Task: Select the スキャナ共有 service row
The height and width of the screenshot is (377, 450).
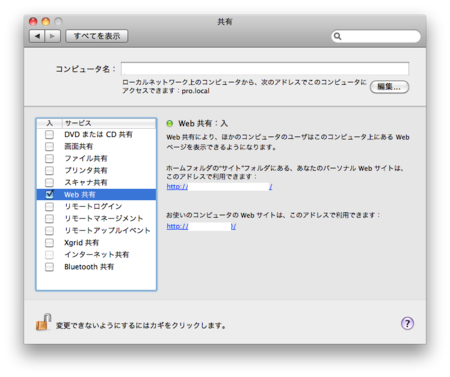Action: click(96, 182)
